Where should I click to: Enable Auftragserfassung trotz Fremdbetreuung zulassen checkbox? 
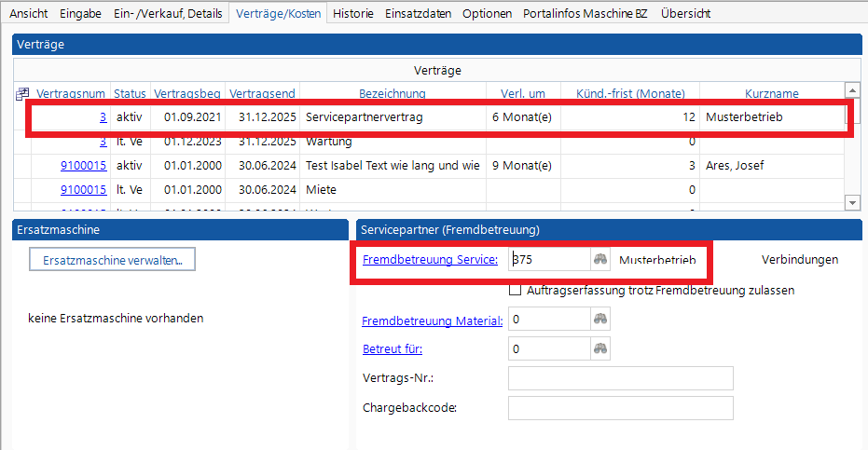point(516,290)
